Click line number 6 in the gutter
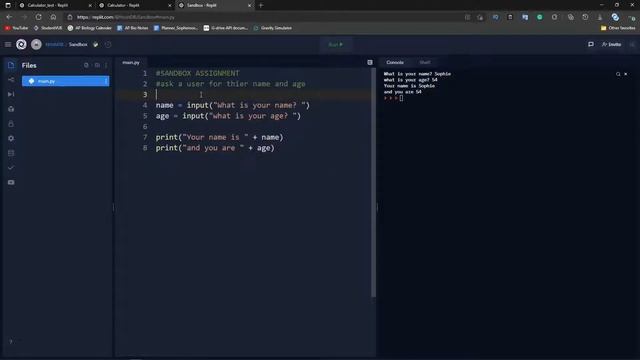The image size is (640, 360). tap(145, 127)
